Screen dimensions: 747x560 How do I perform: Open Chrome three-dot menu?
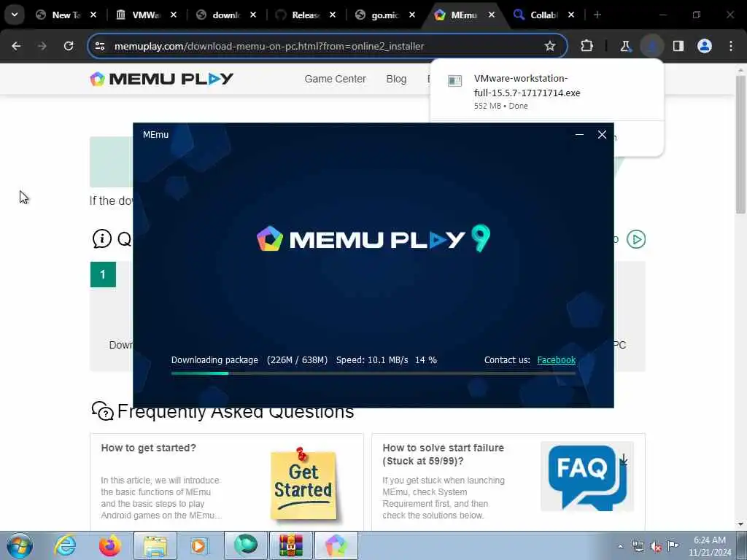731,46
